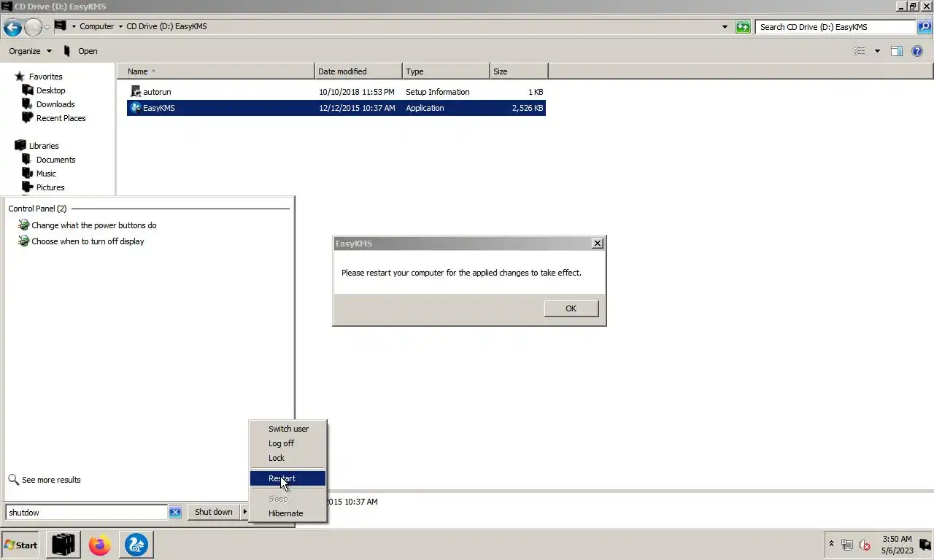Click the muted volume tray icon
Image resolution: width=934 pixels, height=560 pixels.
865,545
